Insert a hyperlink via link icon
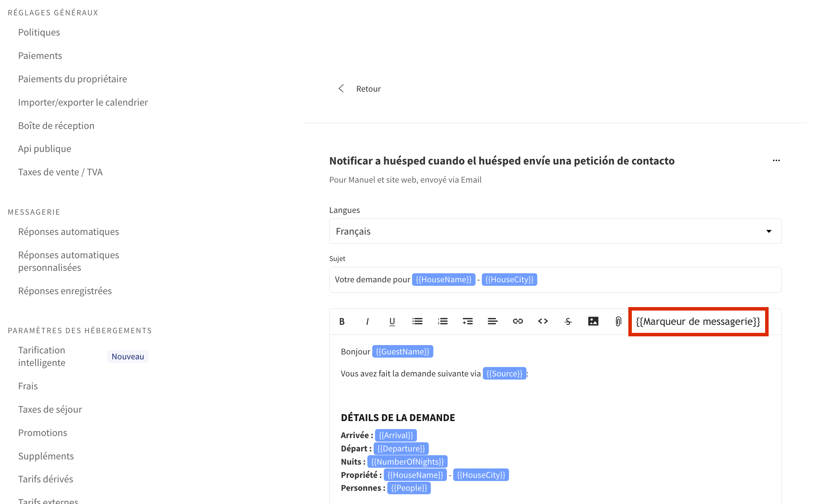Viewport: 815px width, 504px height. pyautogui.click(x=518, y=321)
